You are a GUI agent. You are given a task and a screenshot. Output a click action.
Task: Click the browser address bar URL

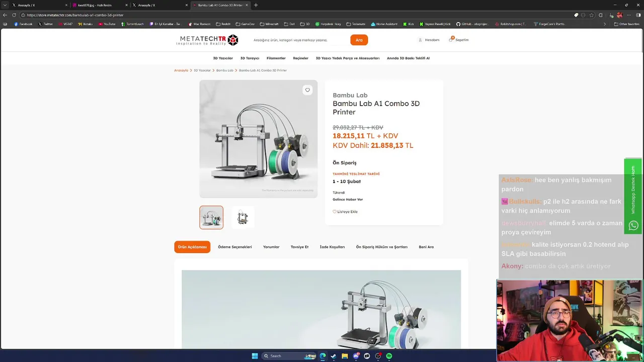tap(75, 15)
